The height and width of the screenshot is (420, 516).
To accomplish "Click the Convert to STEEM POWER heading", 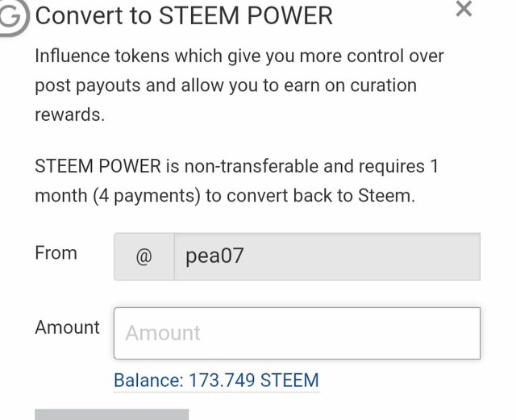I will [x=184, y=16].
